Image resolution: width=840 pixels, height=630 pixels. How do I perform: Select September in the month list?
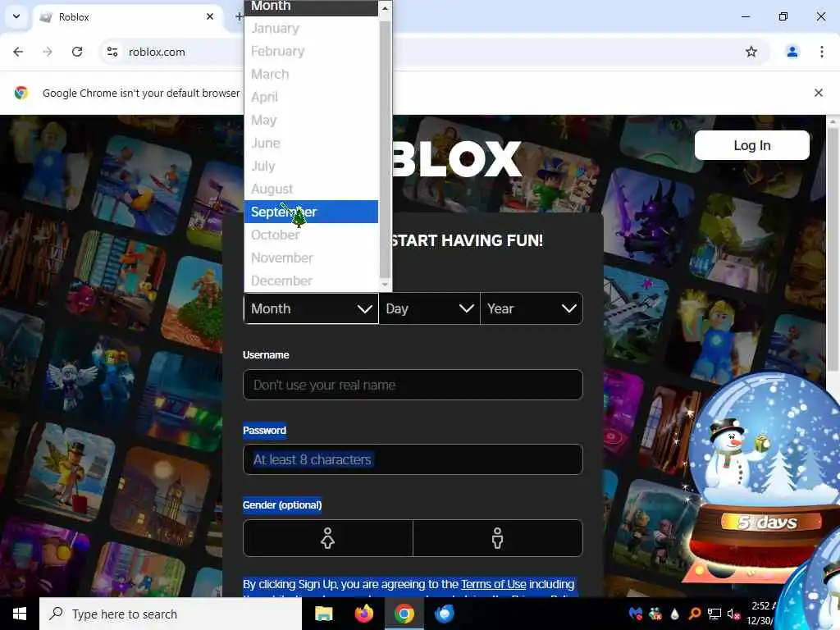[311, 212]
